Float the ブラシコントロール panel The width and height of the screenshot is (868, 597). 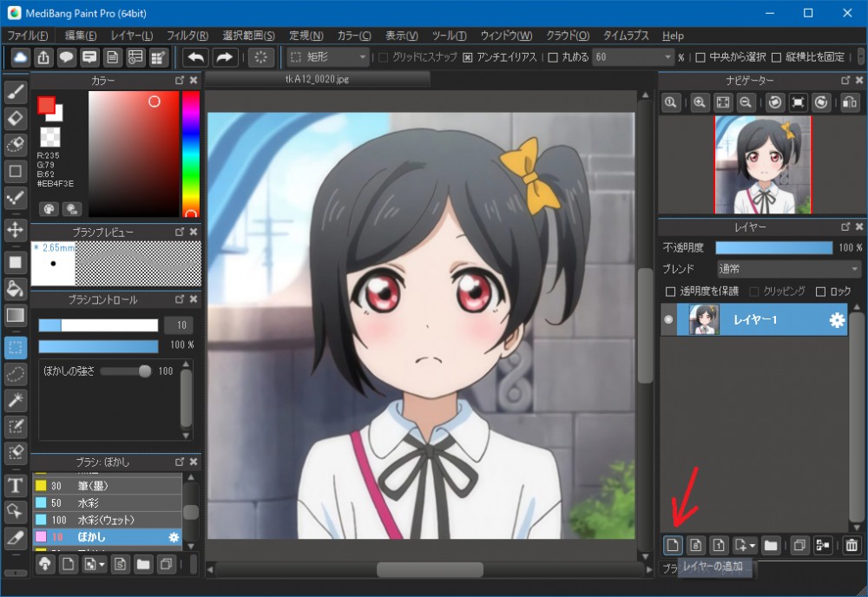[180, 299]
